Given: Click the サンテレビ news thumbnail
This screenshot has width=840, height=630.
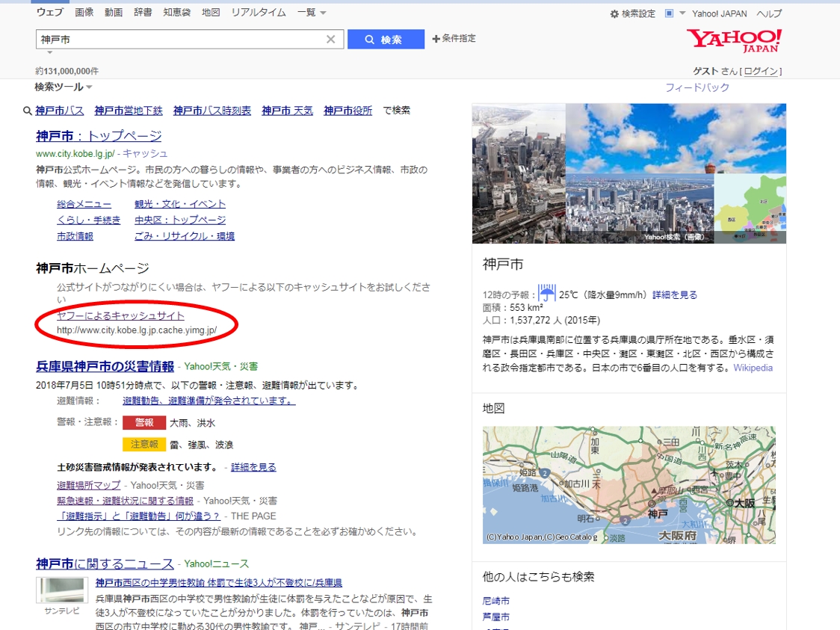Looking at the screenshot, I should 62,590.
